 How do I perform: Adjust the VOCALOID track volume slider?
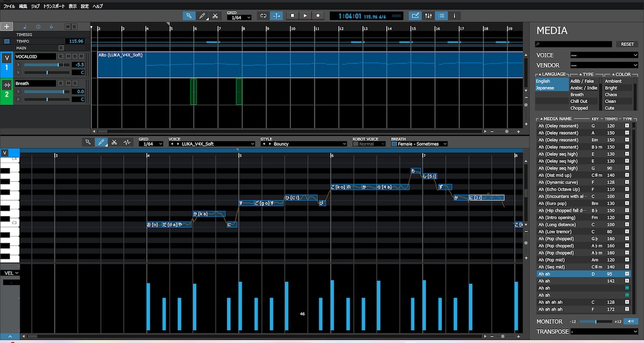[x=47, y=64]
